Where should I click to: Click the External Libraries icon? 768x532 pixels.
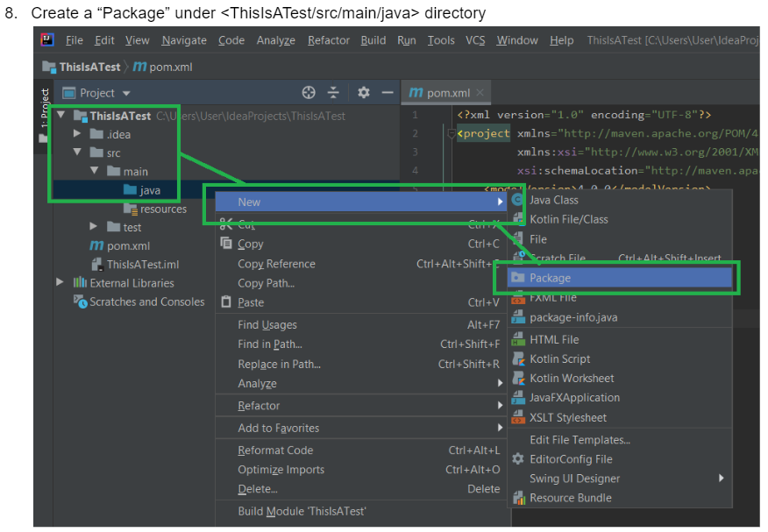tap(80, 282)
